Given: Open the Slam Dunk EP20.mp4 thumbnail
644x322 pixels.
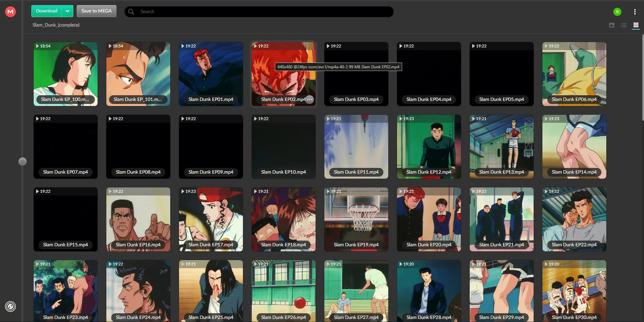Looking at the screenshot, I should point(429,219).
